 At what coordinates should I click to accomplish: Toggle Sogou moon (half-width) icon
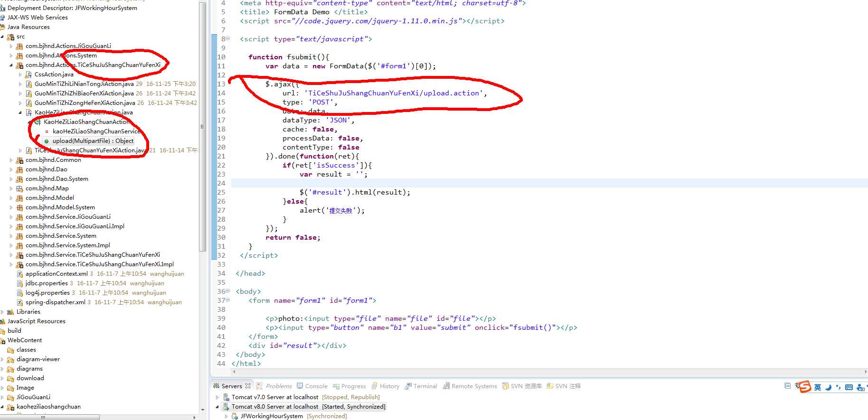828,387
